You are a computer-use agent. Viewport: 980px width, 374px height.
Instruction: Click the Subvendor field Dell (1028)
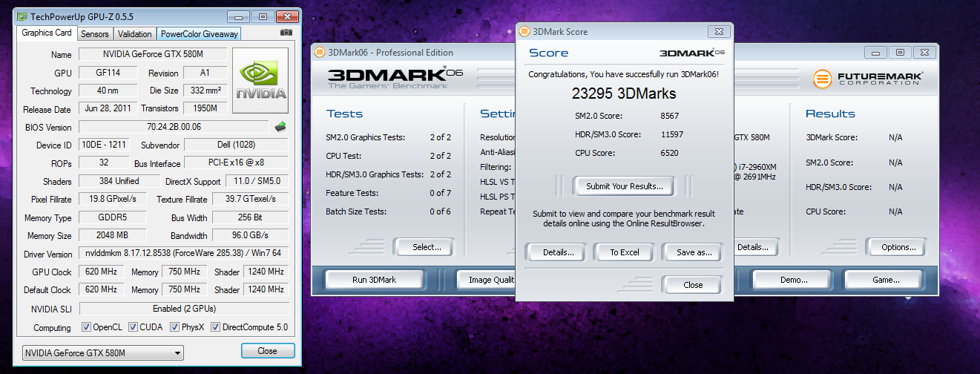pyautogui.click(x=237, y=145)
